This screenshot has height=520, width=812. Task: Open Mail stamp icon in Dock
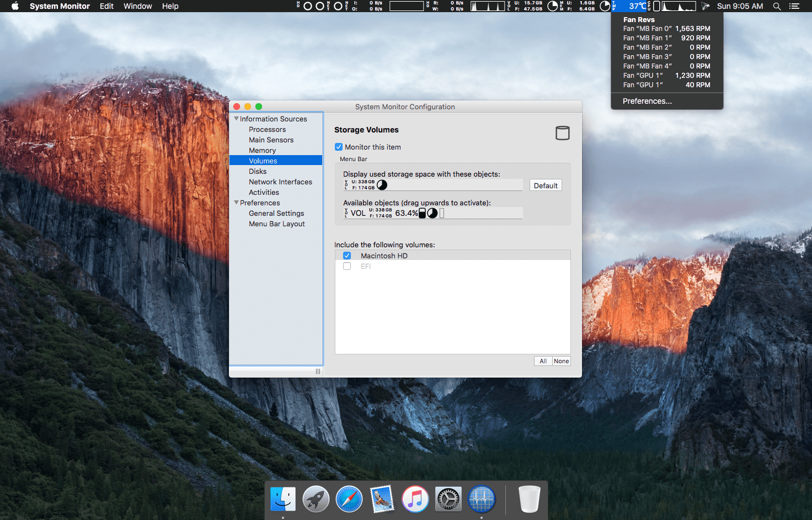(x=382, y=499)
